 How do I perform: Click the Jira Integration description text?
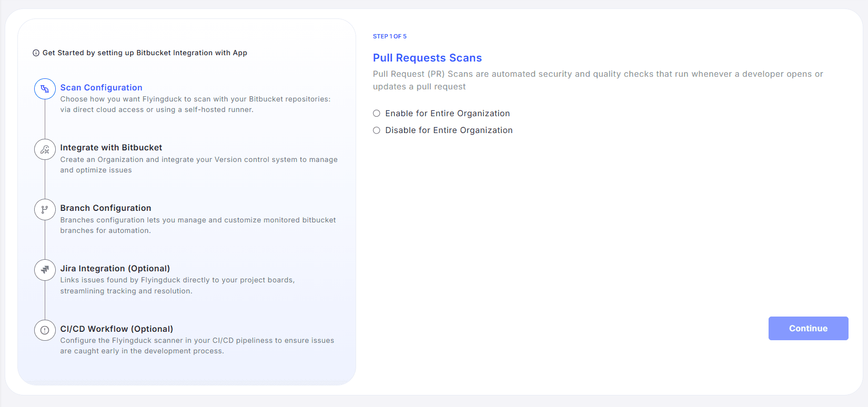pyautogui.click(x=177, y=286)
